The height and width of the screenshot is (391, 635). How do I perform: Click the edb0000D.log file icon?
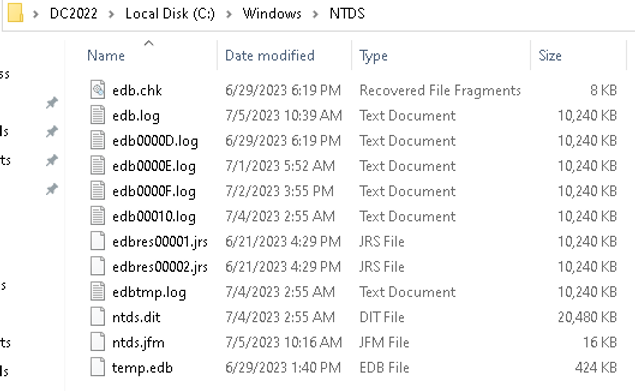click(x=98, y=140)
